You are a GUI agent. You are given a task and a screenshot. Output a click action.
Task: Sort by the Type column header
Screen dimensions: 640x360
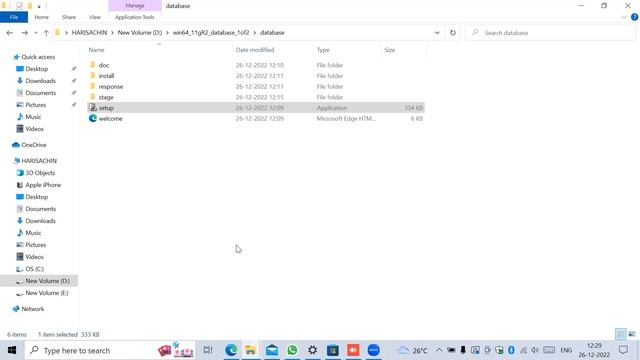tap(323, 50)
